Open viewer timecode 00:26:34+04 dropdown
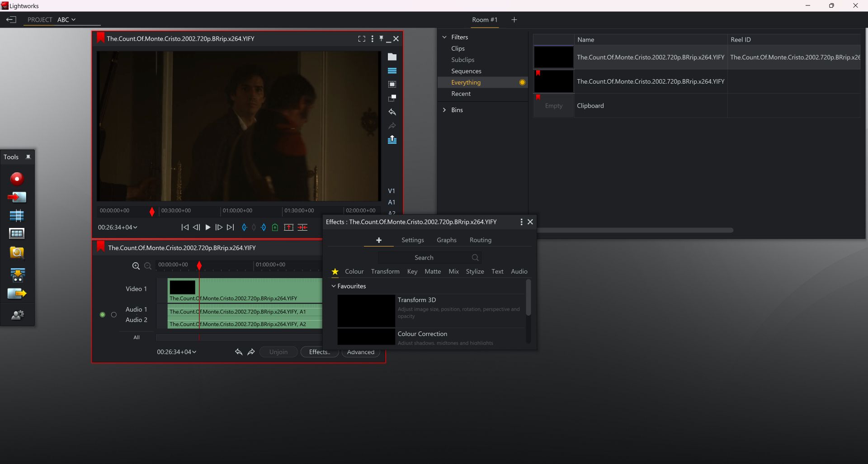868x464 pixels. (x=118, y=227)
